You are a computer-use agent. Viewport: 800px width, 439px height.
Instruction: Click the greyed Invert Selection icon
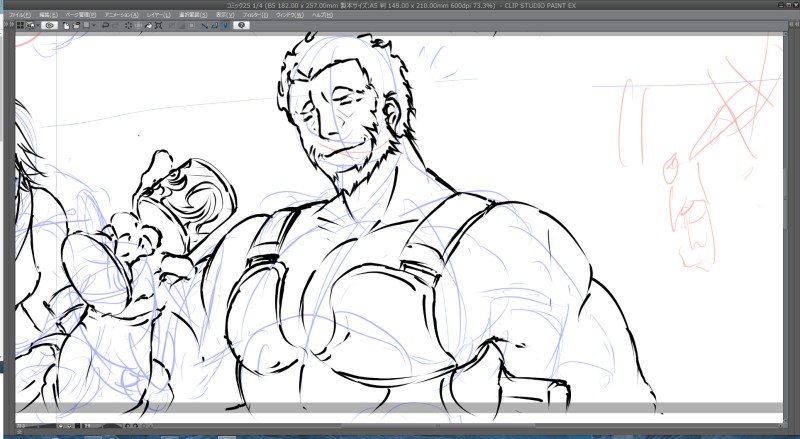[x=192, y=25]
